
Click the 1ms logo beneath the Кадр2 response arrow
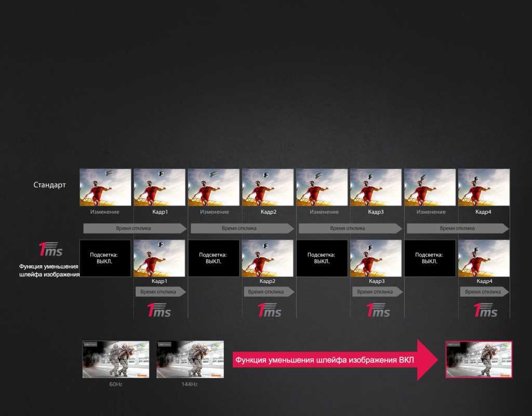click(x=269, y=310)
